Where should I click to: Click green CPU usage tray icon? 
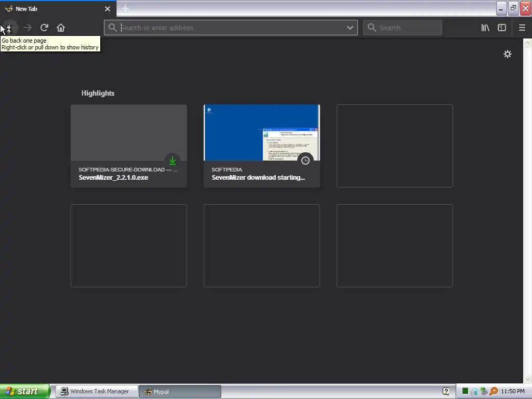coord(465,391)
